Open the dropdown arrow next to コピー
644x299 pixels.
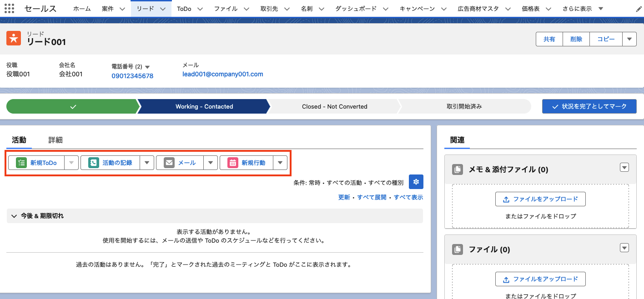click(x=629, y=39)
